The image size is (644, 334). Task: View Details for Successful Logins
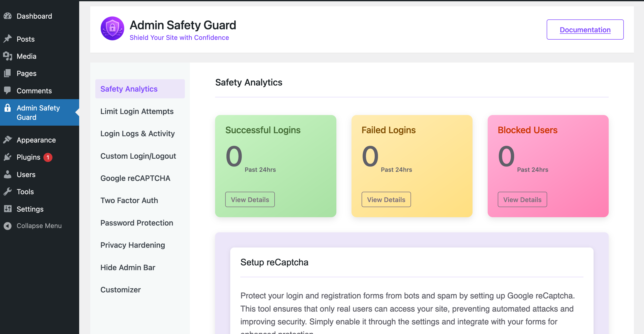point(250,200)
